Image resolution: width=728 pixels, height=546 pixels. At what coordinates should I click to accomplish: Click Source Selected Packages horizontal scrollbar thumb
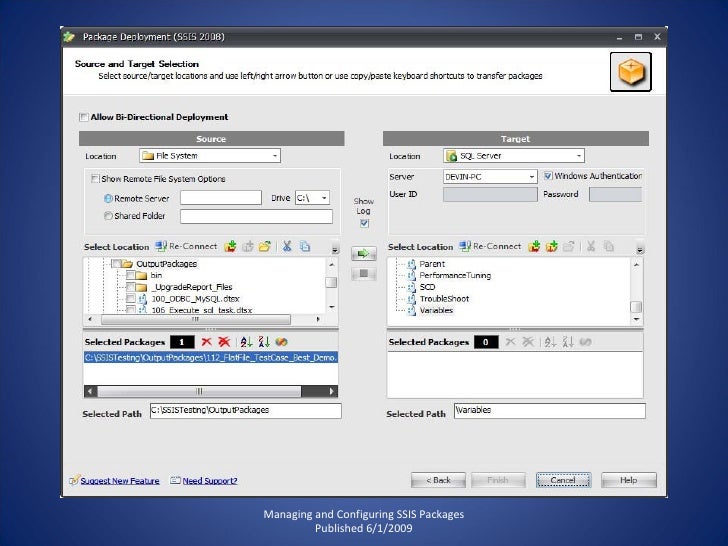199,391
